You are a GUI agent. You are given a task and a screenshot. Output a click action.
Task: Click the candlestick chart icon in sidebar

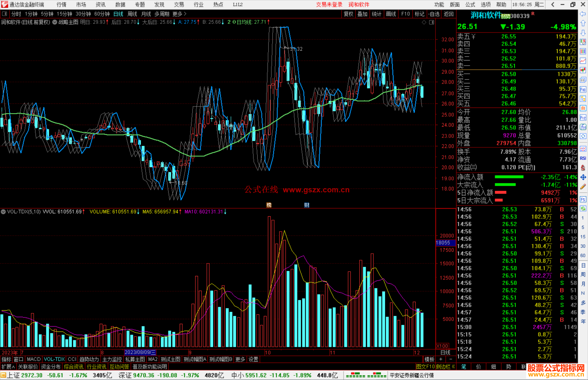(x=583, y=70)
